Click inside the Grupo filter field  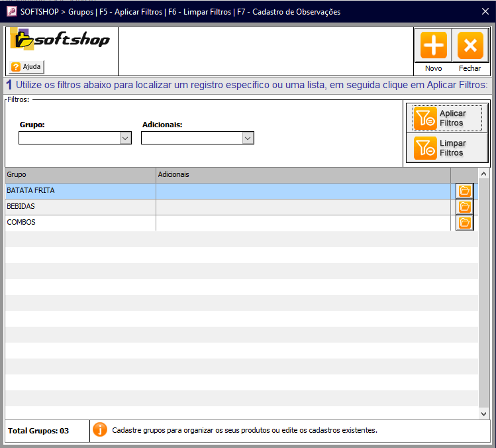point(69,138)
